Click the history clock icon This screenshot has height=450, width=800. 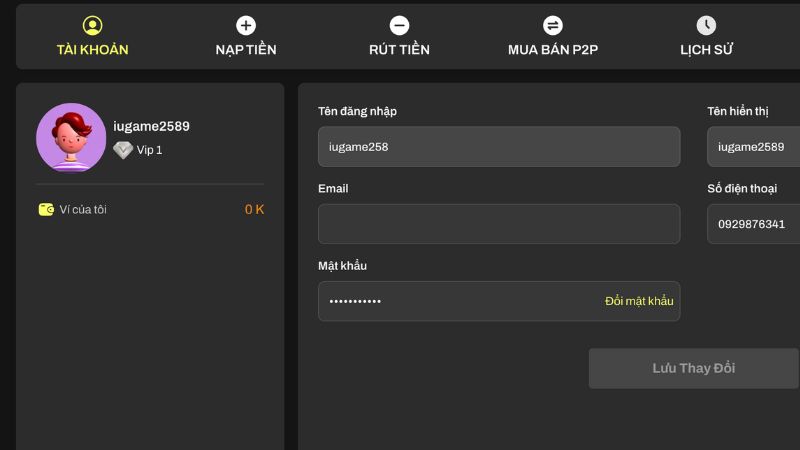pos(706,26)
